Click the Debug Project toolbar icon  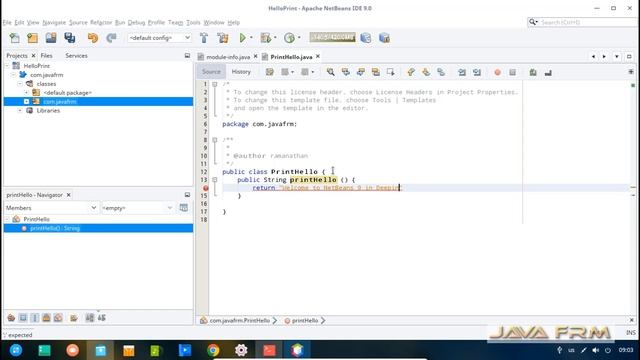coord(266,38)
